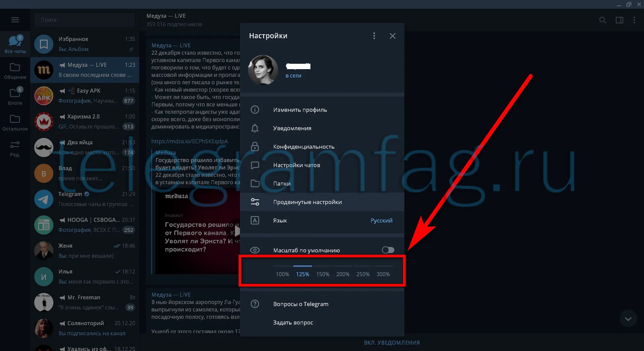
Task: Jump to bottom with down-arrow button
Action: tap(628, 318)
